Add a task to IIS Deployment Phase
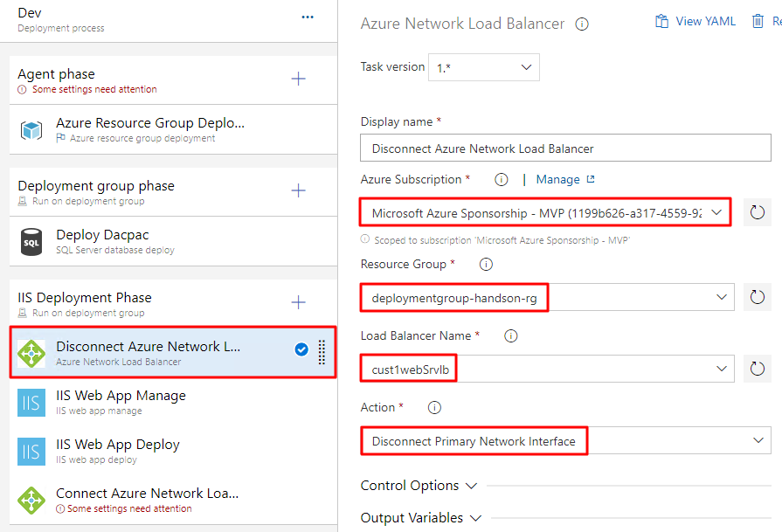Screen dimensions: 782x532 point(298,302)
